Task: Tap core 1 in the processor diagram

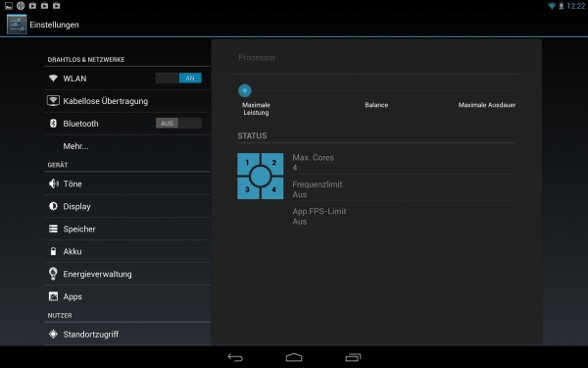Action: click(x=248, y=163)
